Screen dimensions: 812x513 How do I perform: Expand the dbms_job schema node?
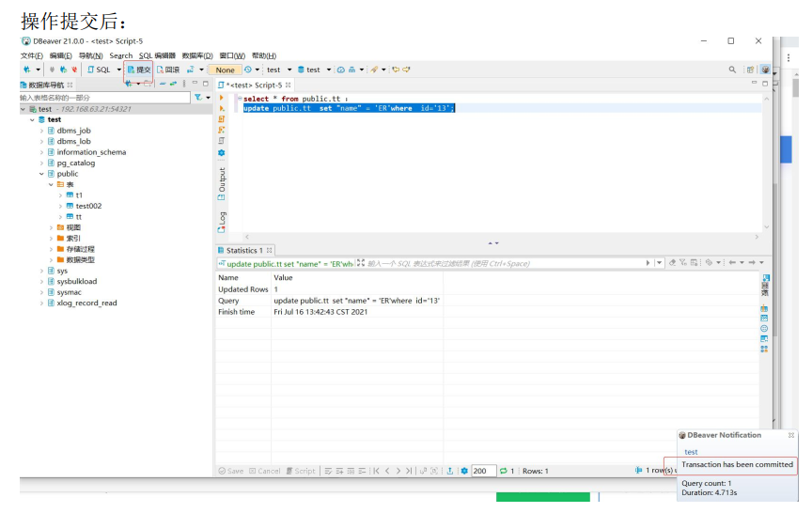coord(42,131)
